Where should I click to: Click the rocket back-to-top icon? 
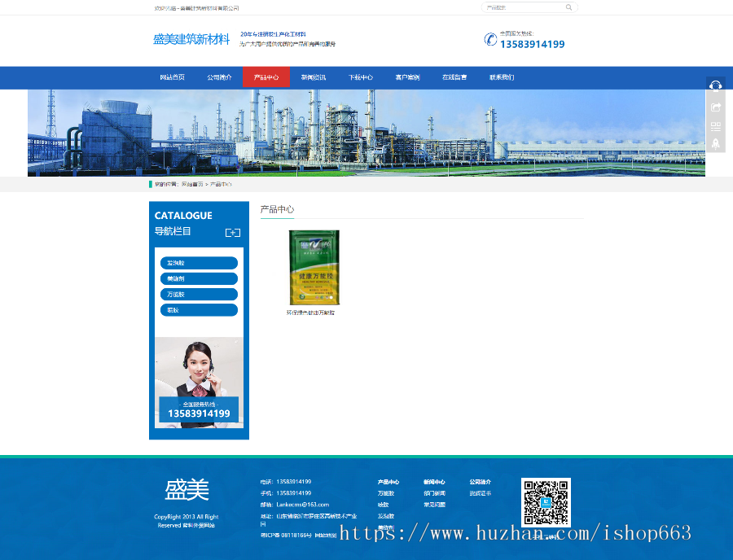pyautogui.click(x=715, y=143)
